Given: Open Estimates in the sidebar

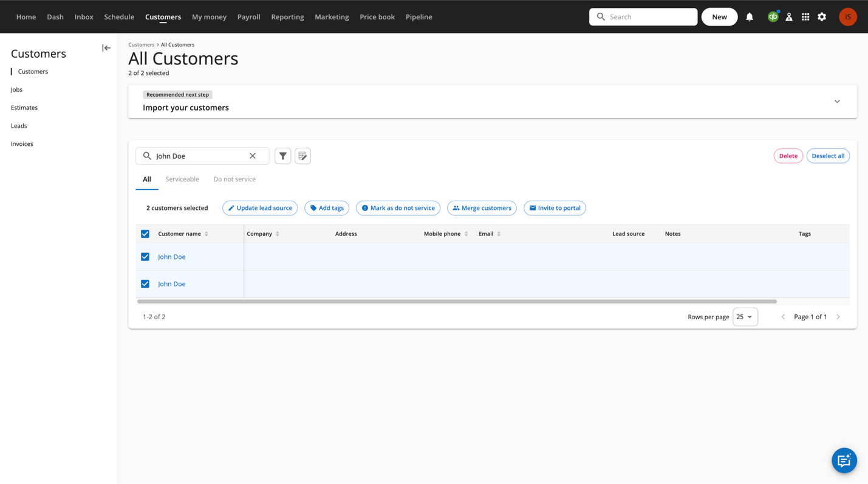Looking at the screenshot, I should click(24, 108).
